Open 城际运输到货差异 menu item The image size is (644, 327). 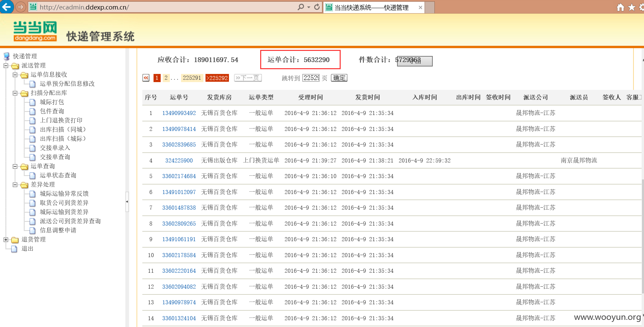pyautogui.click(x=64, y=212)
